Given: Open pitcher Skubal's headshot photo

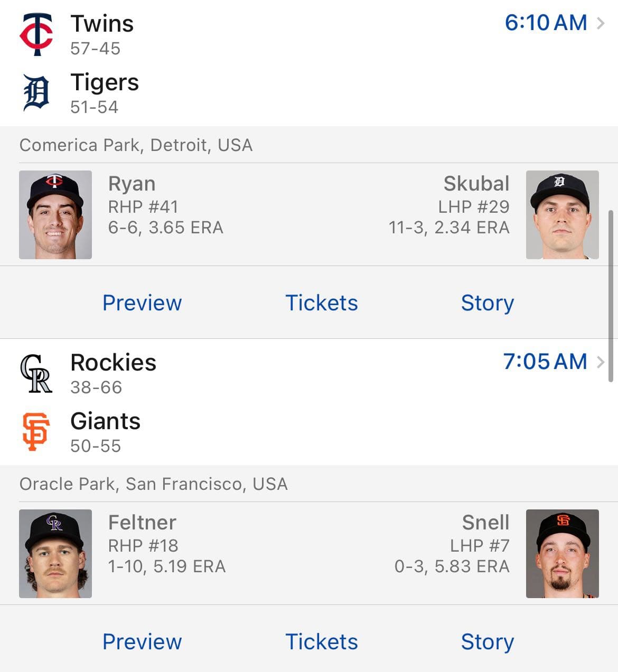Looking at the screenshot, I should tap(562, 215).
